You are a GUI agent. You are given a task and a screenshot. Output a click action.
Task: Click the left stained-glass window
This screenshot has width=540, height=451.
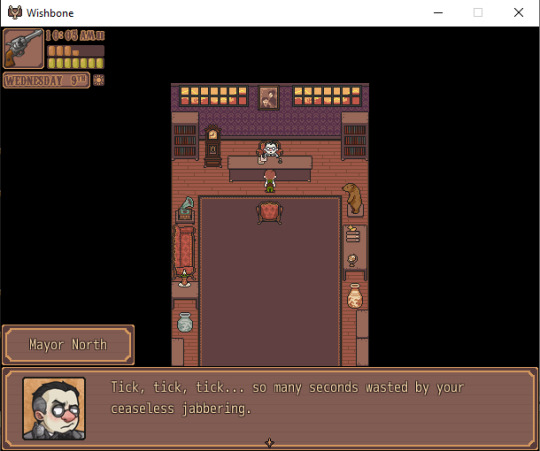[214, 96]
